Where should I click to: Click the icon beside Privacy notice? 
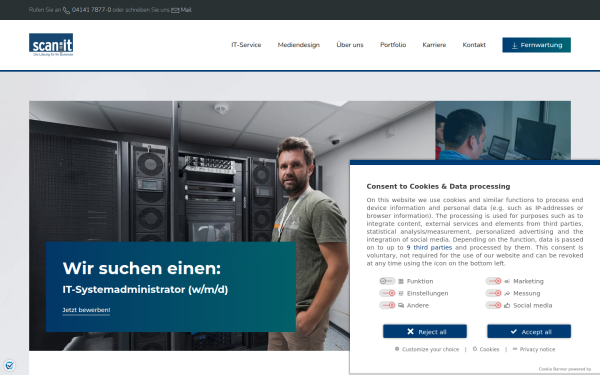[x=515, y=349]
